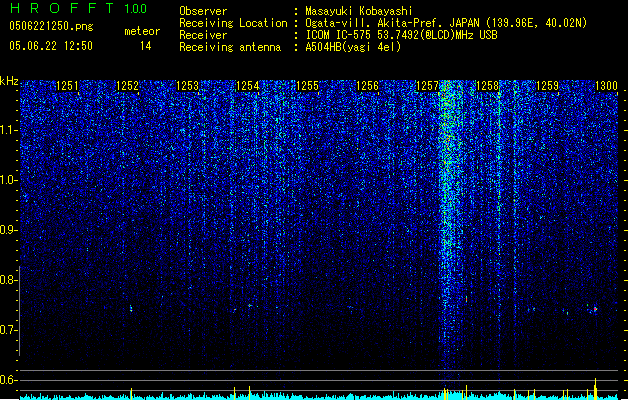Click the 1300 time marker

pos(606,86)
